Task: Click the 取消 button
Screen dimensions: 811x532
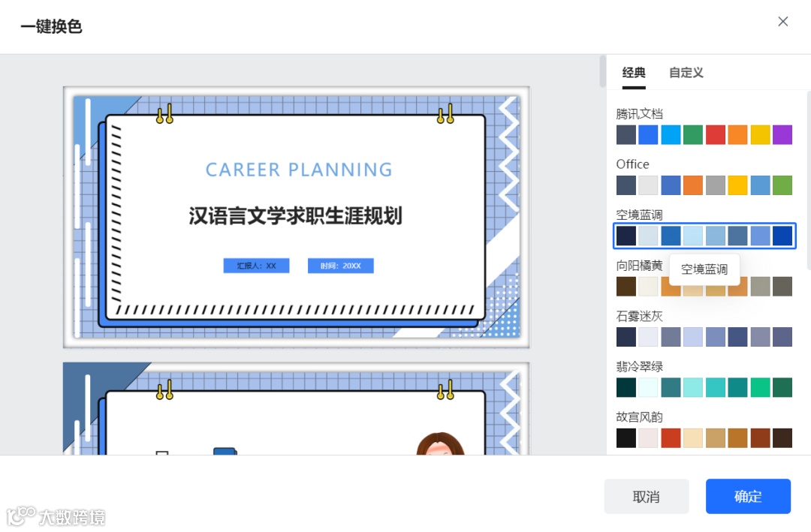Action: pyautogui.click(x=647, y=497)
